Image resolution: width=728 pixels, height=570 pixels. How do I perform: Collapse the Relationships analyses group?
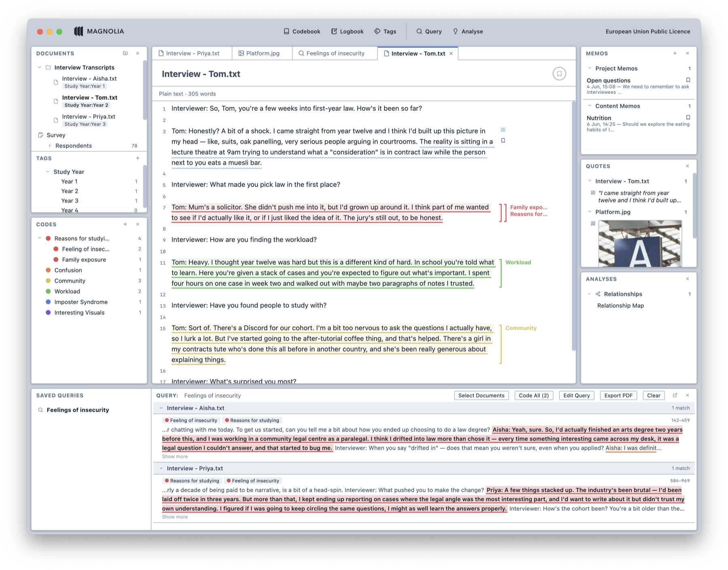590,294
